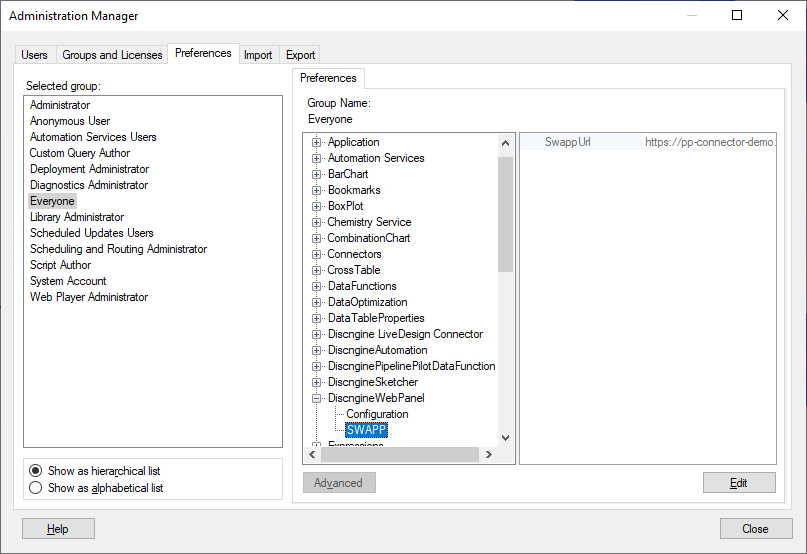Click the Connectors tree label
Screen dimensions: 807x554
tap(355, 254)
